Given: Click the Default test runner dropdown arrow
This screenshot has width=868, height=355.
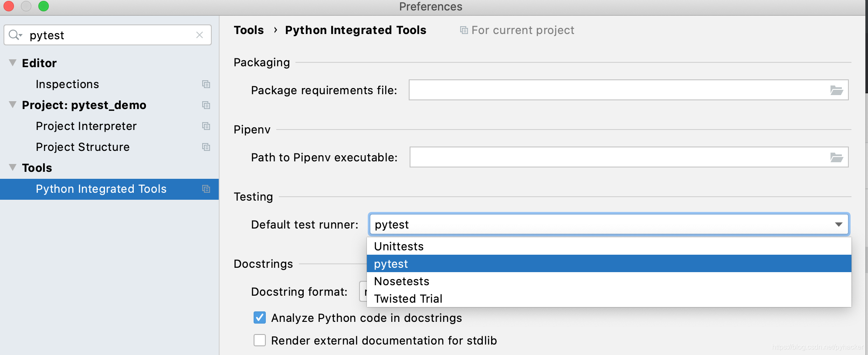Looking at the screenshot, I should click(838, 225).
